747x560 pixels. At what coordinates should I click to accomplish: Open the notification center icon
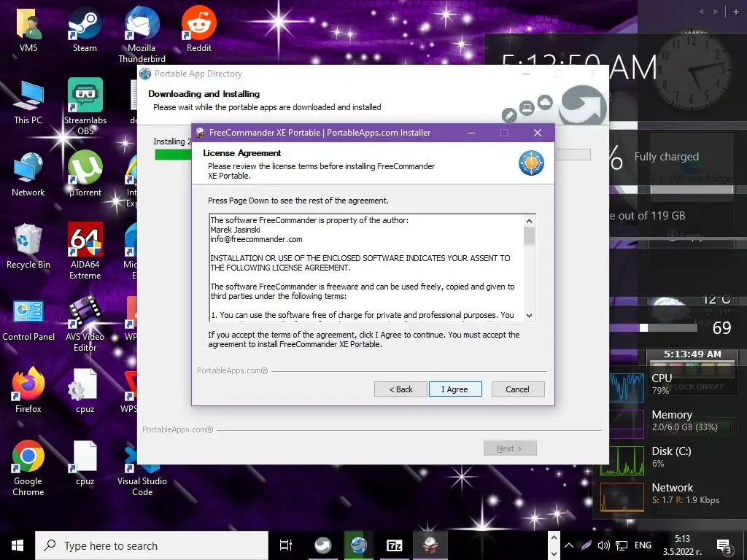(x=724, y=546)
